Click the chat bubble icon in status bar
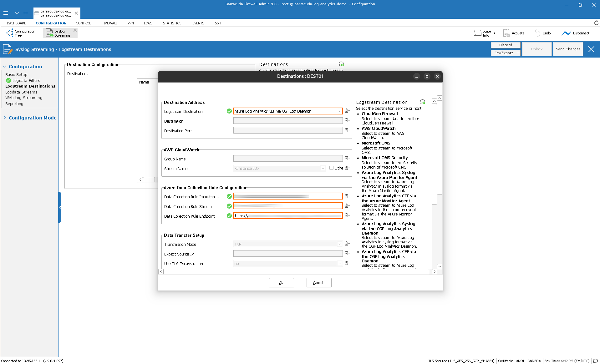600x364 pixels. [x=595, y=361]
